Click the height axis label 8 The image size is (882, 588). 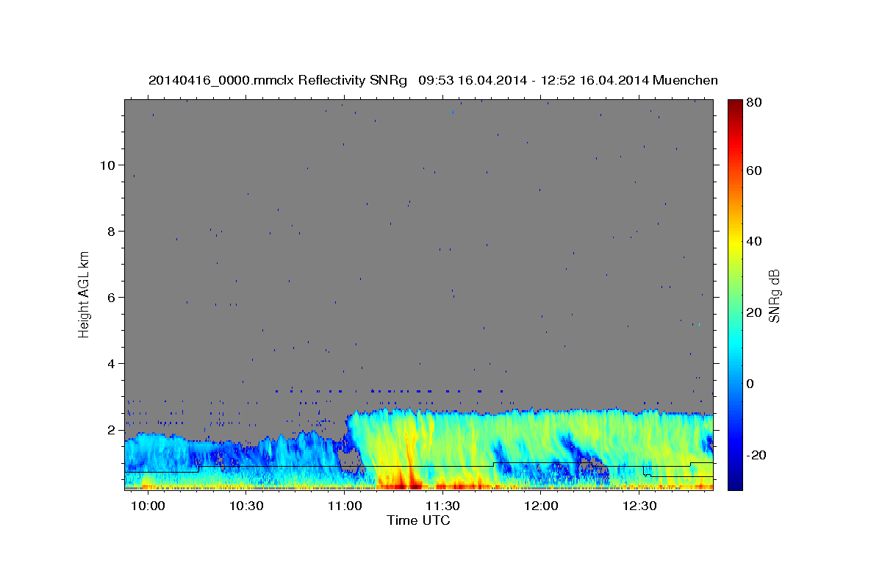click(x=112, y=232)
